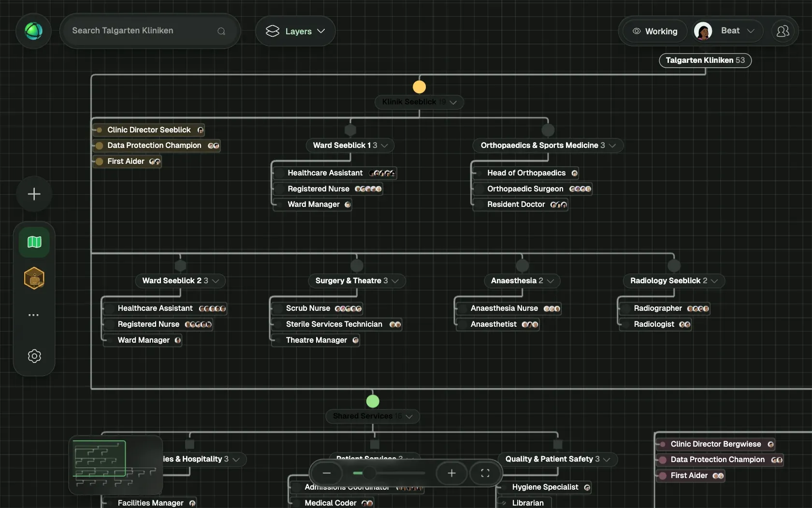Expand the Klinik Seeblick chevron
This screenshot has height=508, width=812.
(453, 102)
